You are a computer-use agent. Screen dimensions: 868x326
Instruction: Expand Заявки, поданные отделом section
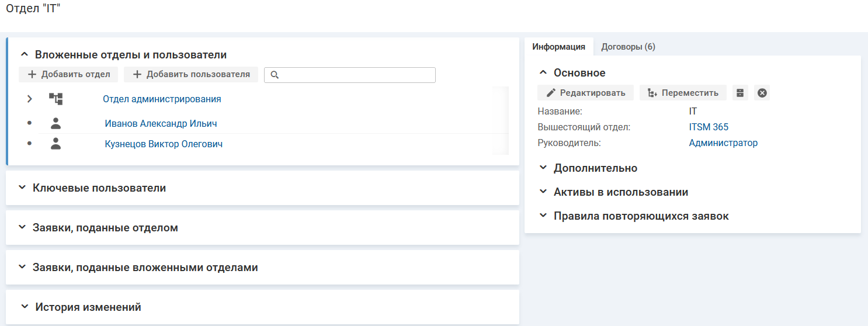(x=22, y=228)
